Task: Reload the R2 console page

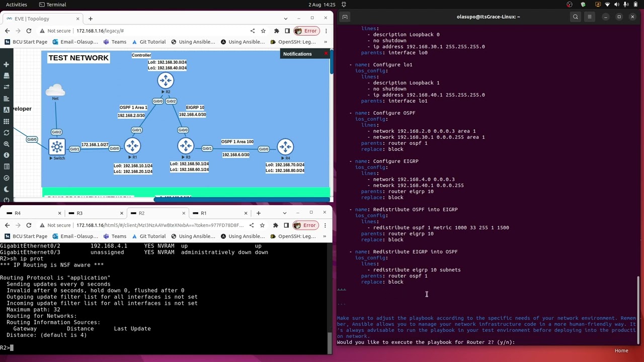Action: [29, 225]
